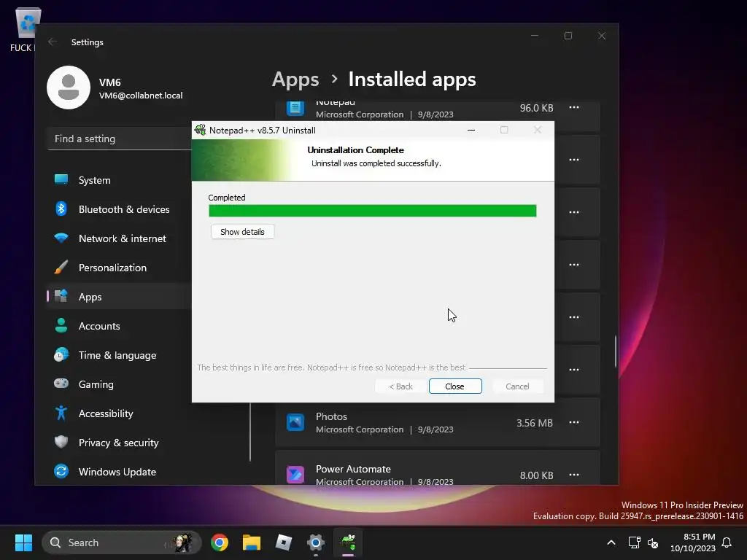Select Apps in Settings sidebar
The width and height of the screenshot is (747, 560).
click(x=119, y=297)
